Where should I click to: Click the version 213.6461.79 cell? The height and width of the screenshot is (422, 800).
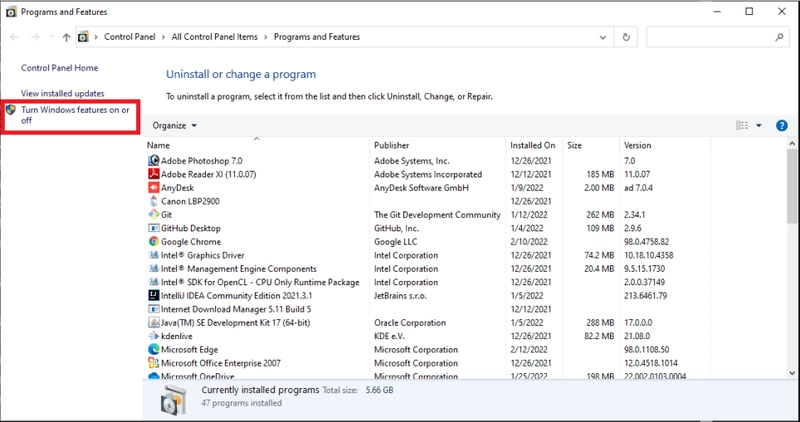[645, 296]
